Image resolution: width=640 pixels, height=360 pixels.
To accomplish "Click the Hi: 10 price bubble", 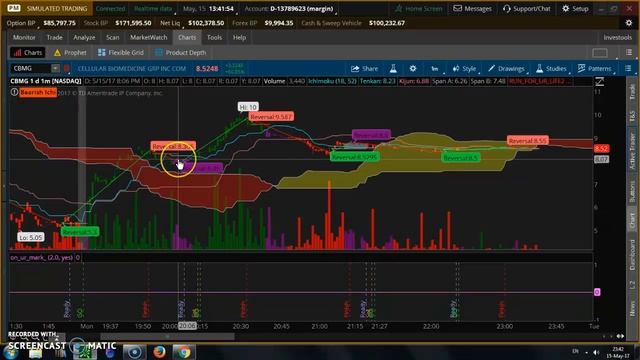I will pyautogui.click(x=248, y=107).
